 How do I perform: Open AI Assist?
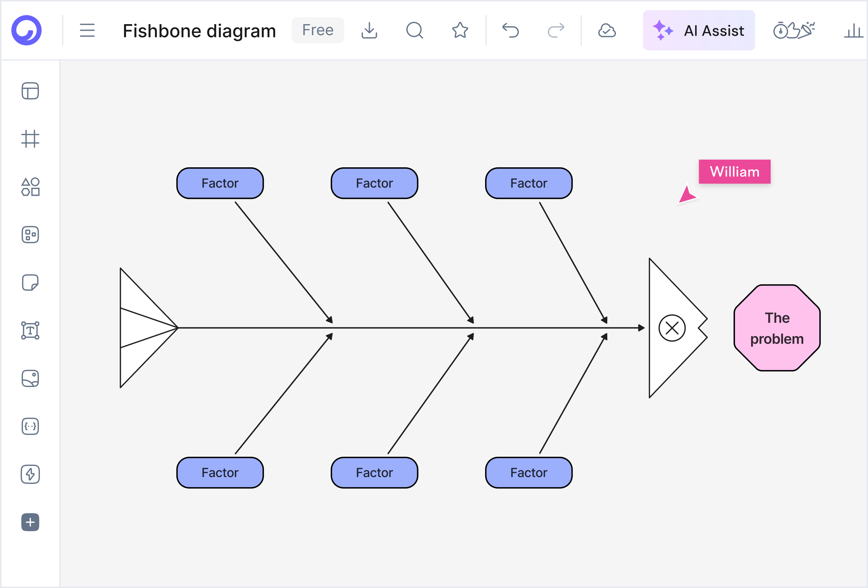pyautogui.click(x=699, y=30)
